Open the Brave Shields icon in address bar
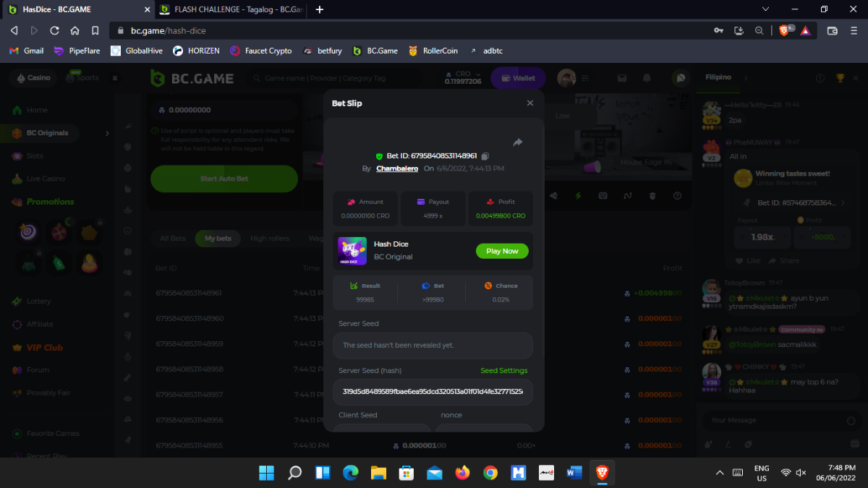Viewport: 868px width, 488px height. tap(785, 30)
